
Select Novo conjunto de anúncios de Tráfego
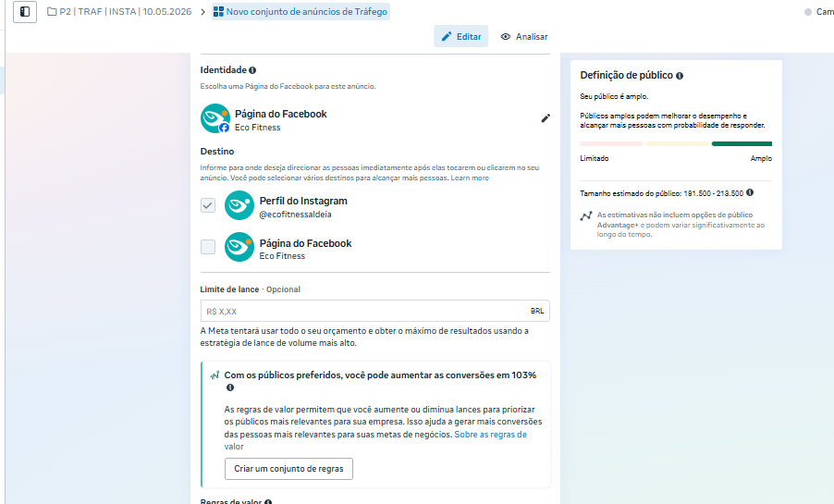tap(300, 12)
